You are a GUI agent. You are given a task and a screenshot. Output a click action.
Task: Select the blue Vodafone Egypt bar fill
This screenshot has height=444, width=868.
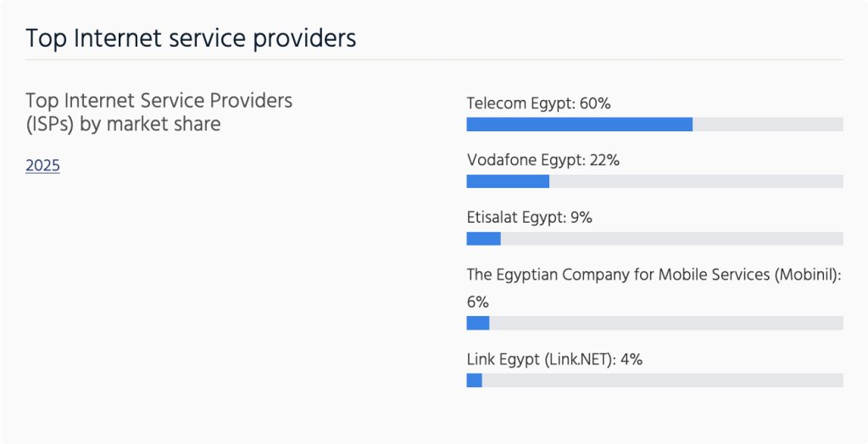point(508,181)
